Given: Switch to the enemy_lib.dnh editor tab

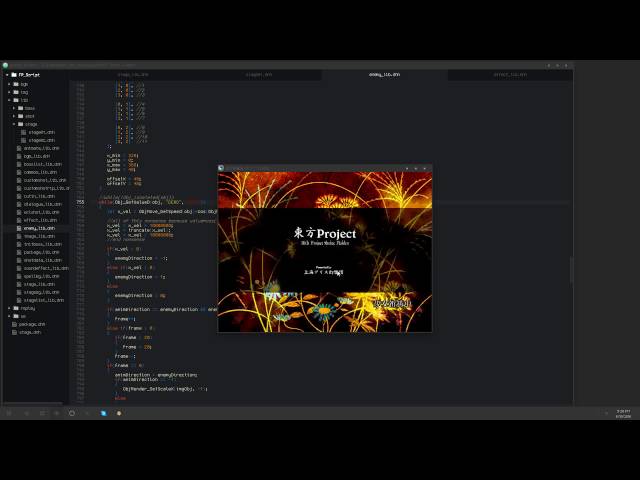Looking at the screenshot, I should tap(384, 75).
